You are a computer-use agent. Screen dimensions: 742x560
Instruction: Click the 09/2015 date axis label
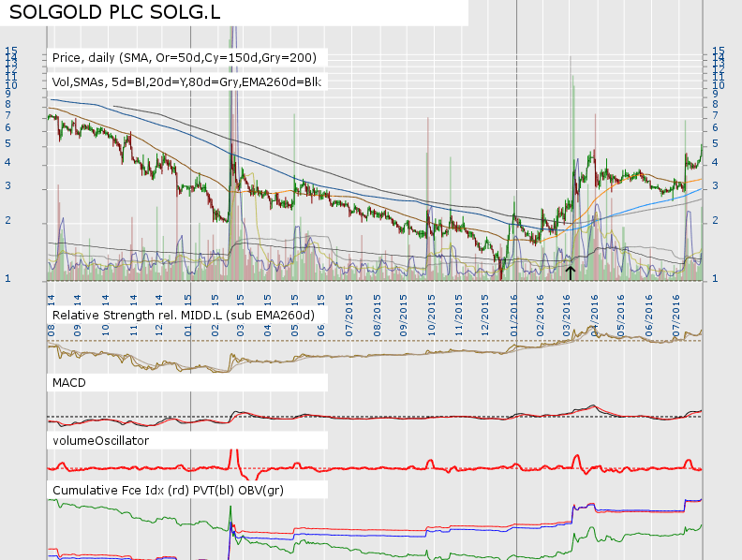(x=404, y=316)
